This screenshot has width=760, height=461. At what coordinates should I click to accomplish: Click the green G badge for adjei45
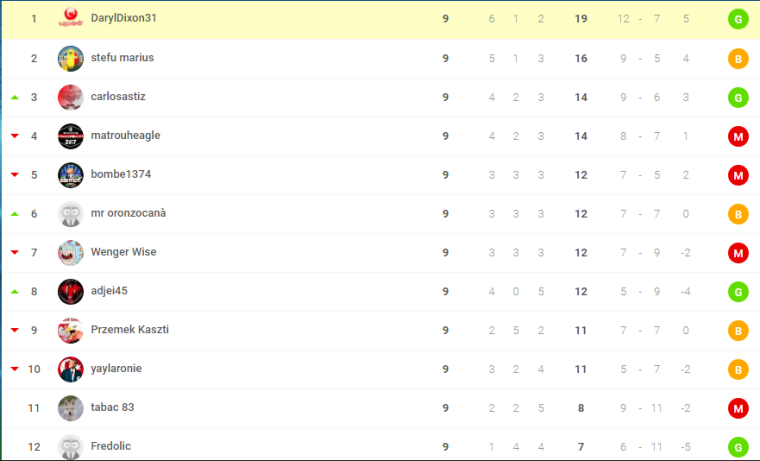(x=738, y=292)
